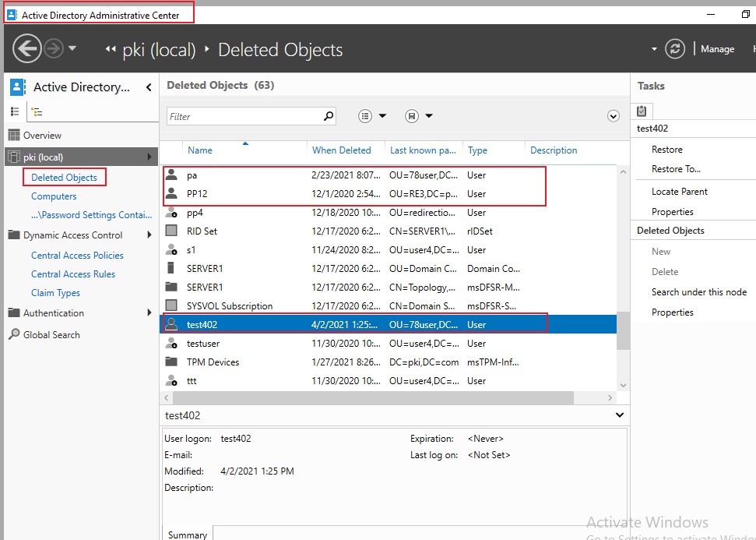This screenshot has height=540, width=756.
Task: Click the vertical scrollbar down arrow
Action: (x=623, y=385)
